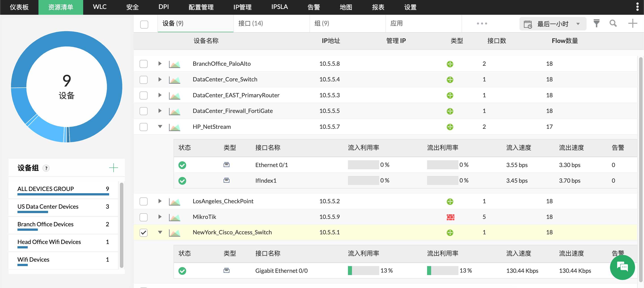Image resolution: width=644 pixels, height=288 pixels.
Task: Click inbound utilization bar for Ethernet 0/1
Action: 363,165
